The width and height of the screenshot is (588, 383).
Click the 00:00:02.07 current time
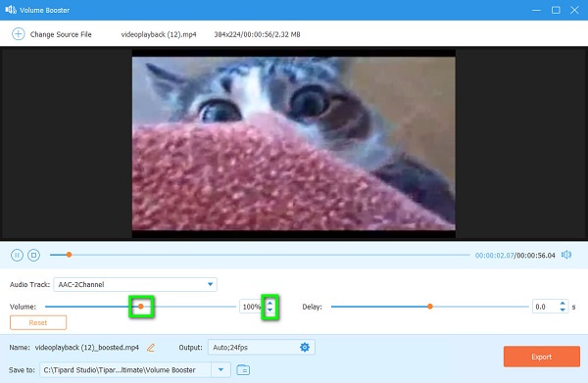[x=494, y=256]
